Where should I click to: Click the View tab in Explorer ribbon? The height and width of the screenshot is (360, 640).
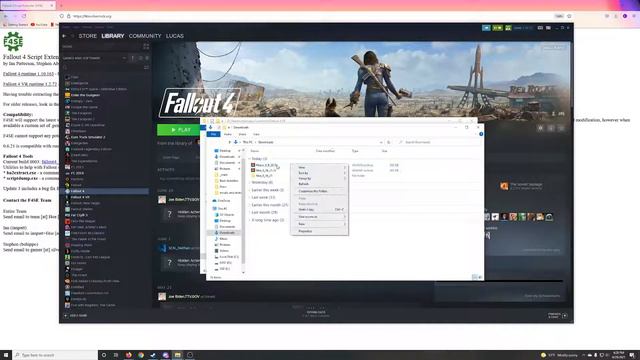click(256, 134)
